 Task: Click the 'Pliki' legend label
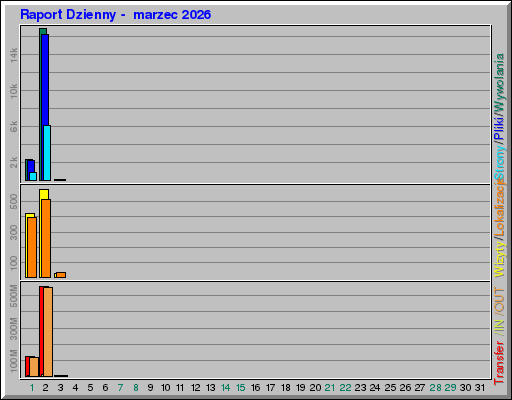(500, 128)
